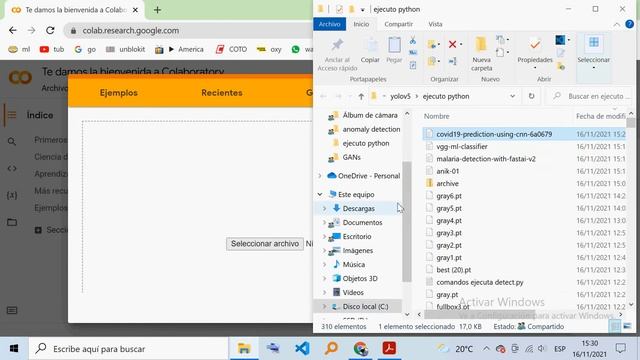Select the Documentos tree item
This screenshot has height=360, width=640.
point(362,222)
